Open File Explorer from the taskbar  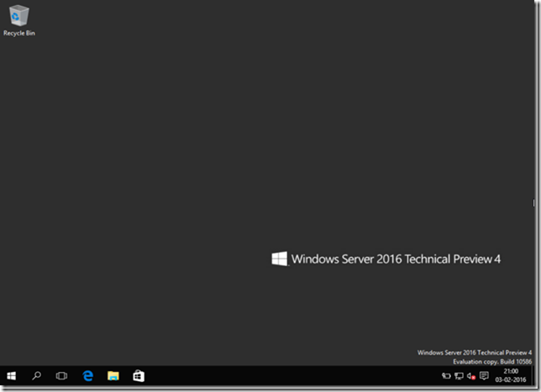click(x=113, y=376)
